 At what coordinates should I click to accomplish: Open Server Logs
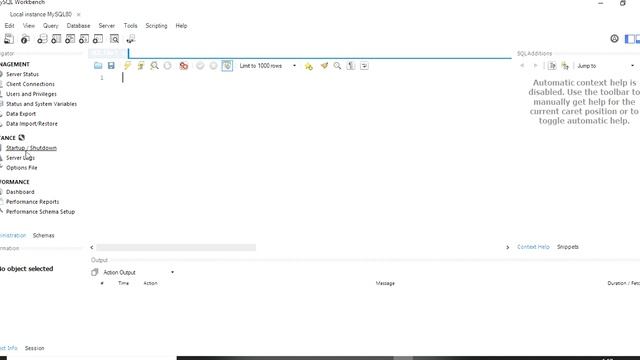click(x=20, y=158)
